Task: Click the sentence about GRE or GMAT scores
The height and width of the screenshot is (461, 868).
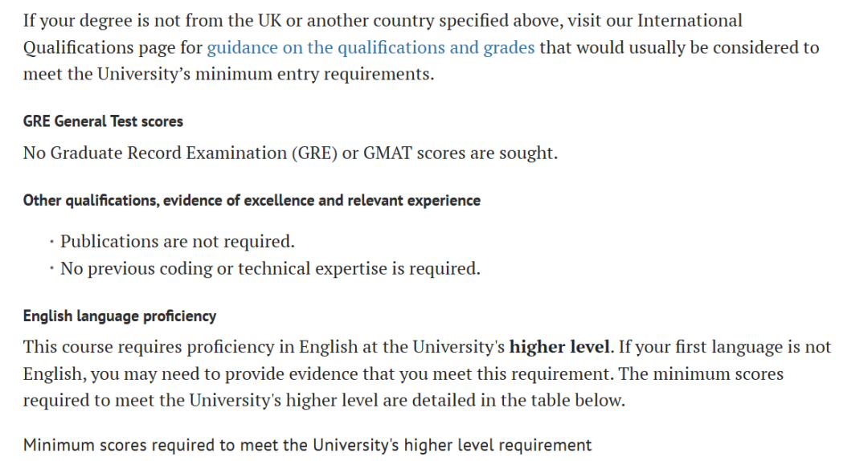Action: 290,153
